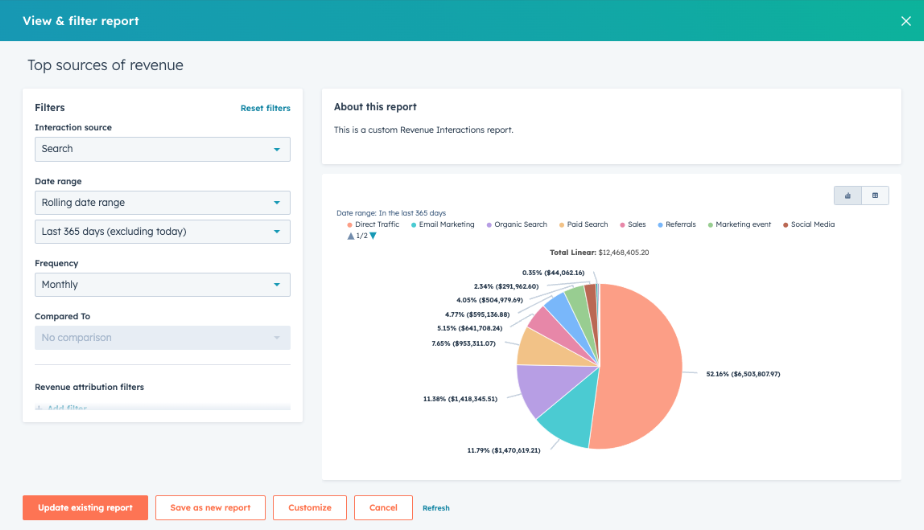Close the View & filter report dialog
This screenshot has height=530, width=924.
(906, 21)
